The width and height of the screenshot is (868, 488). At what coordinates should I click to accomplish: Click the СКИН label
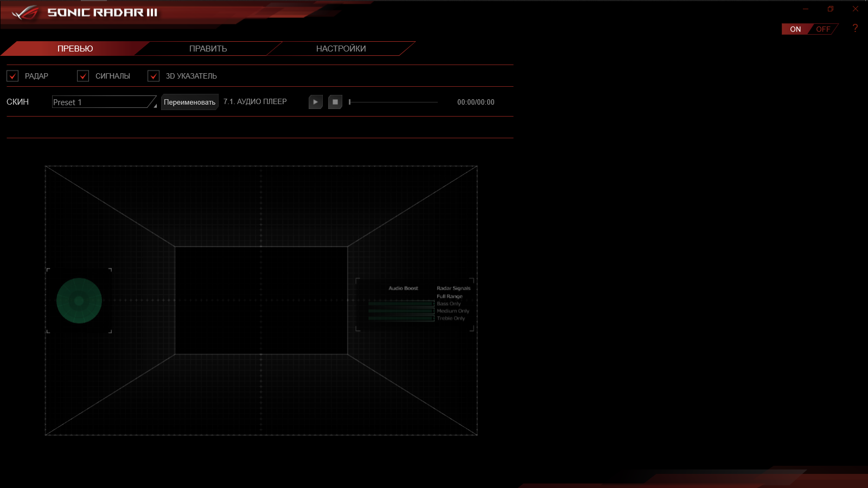click(17, 102)
